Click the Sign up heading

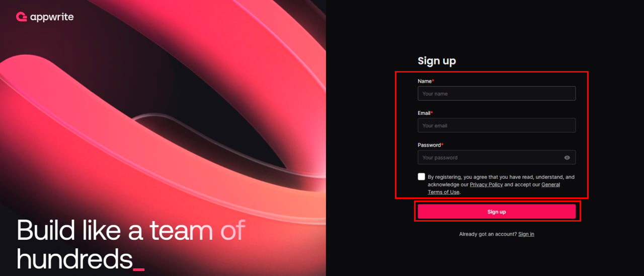pyautogui.click(x=437, y=61)
